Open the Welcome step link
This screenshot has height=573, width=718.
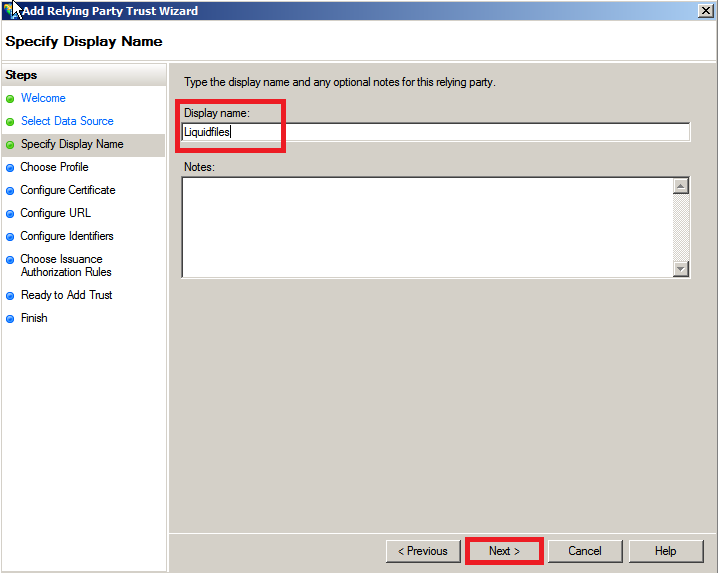click(43, 98)
